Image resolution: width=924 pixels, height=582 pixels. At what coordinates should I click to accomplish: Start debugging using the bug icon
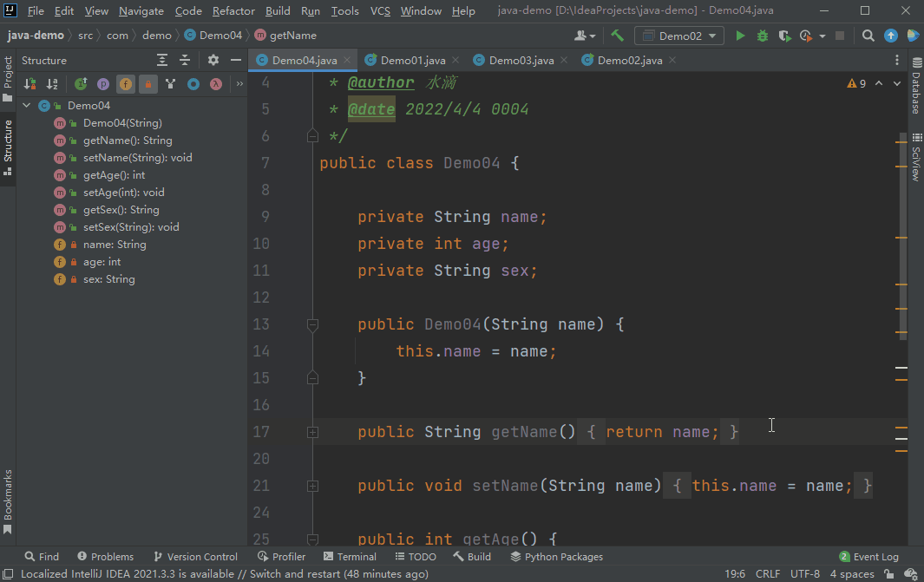click(x=762, y=36)
